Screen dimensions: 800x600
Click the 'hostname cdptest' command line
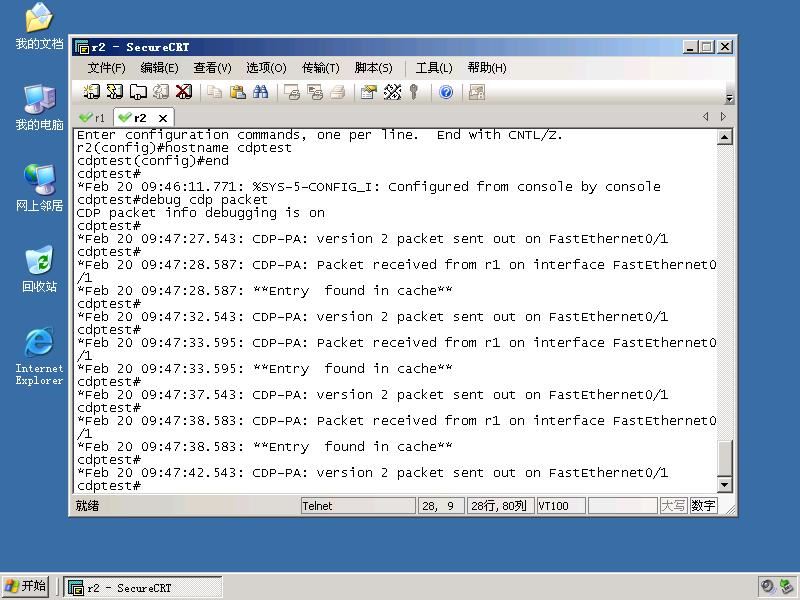click(x=184, y=147)
